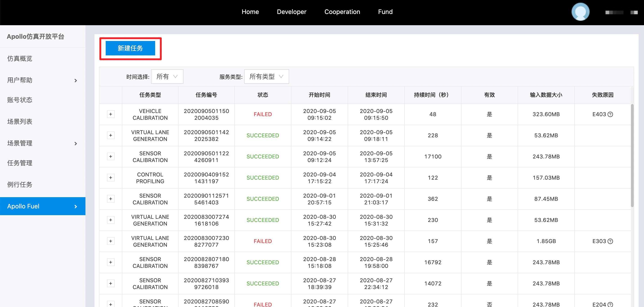This screenshot has height=307, width=644.
Task: Expand row of task 20200905011422025382
Action: pyautogui.click(x=111, y=135)
